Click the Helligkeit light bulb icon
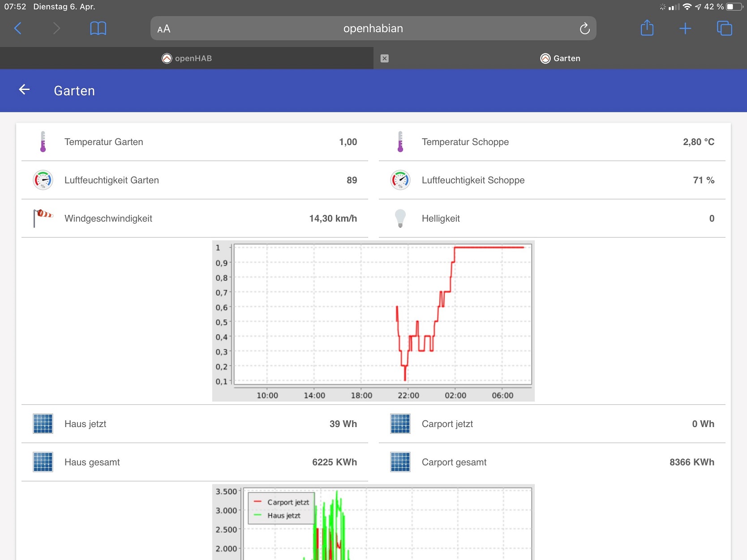This screenshot has width=747, height=560. 400,218
